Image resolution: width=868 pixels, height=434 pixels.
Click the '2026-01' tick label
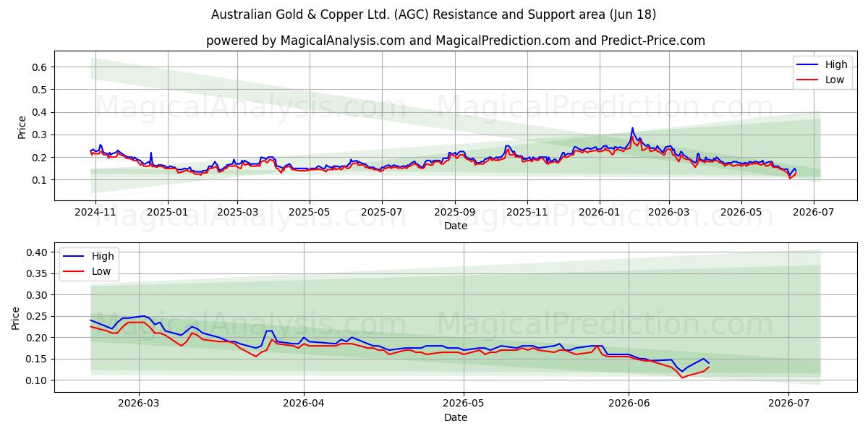tap(599, 212)
